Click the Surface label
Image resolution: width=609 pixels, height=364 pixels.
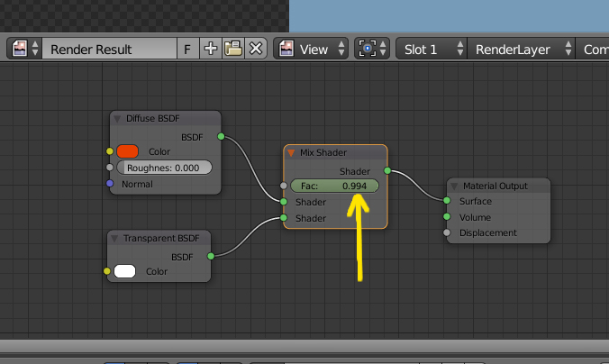click(476, 201)
